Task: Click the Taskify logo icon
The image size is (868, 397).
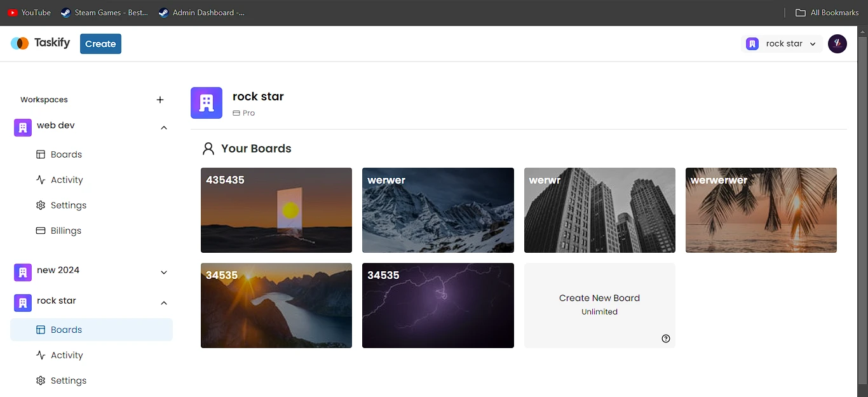Action: [20, 43]
